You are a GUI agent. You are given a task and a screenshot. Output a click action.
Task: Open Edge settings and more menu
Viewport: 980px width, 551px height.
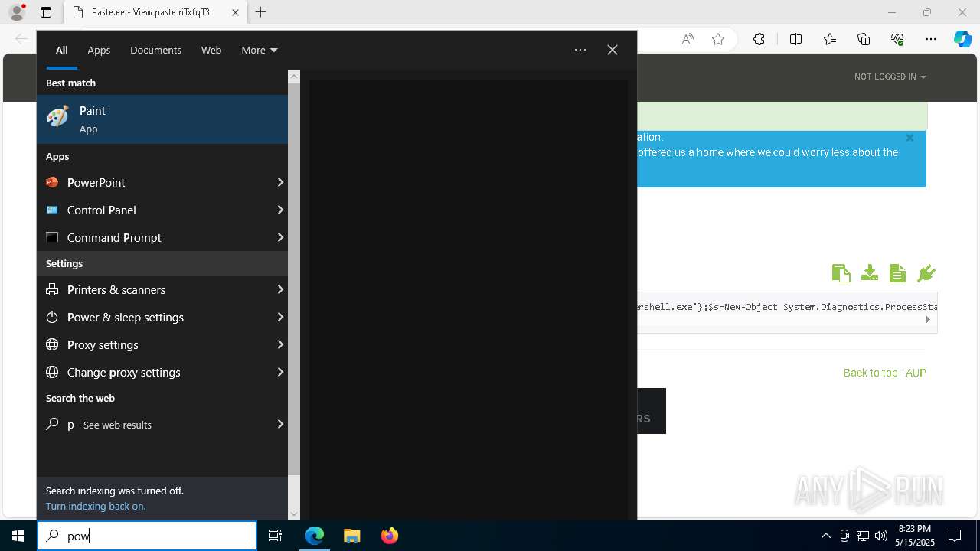[931, 39]
